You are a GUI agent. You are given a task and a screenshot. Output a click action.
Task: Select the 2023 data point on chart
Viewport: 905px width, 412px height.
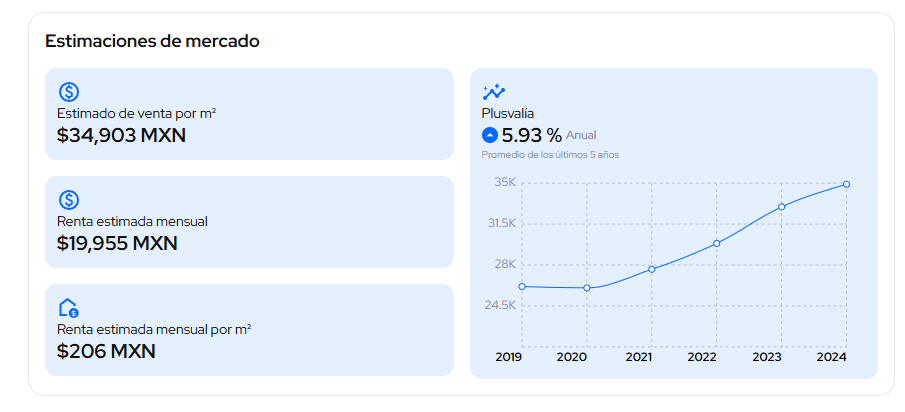pos(782,206)
